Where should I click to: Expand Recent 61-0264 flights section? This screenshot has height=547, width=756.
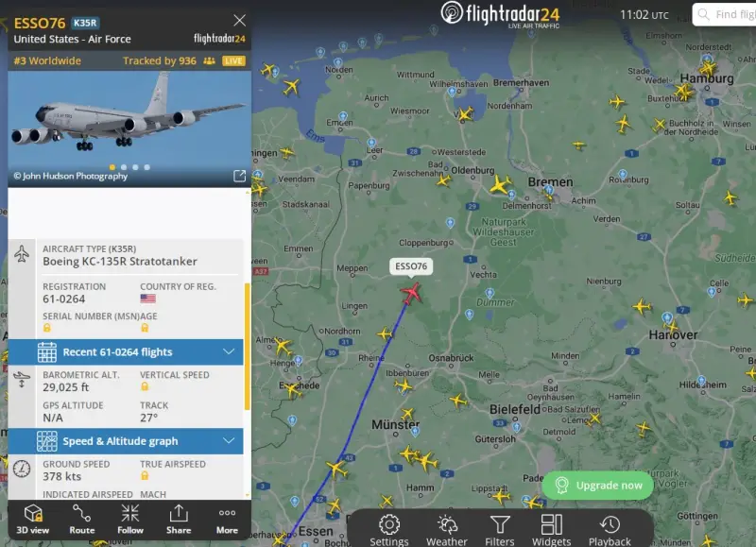[x=126, y=351]
